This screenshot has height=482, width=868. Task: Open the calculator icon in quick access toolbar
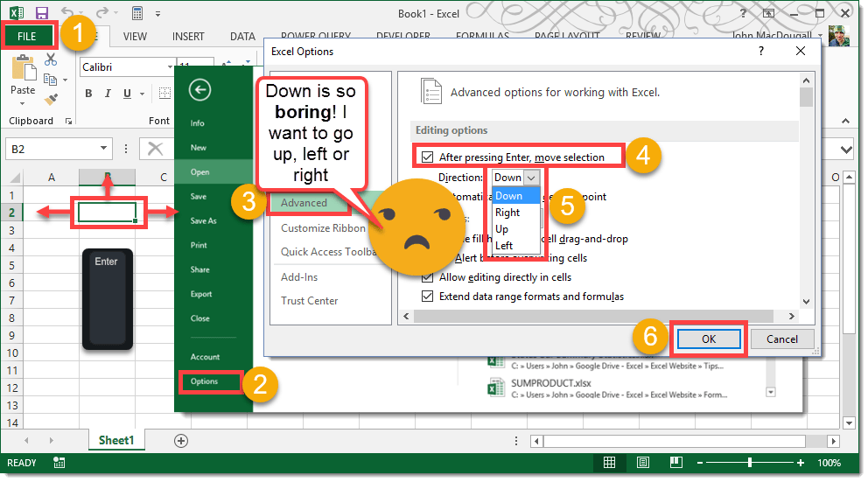136,13
